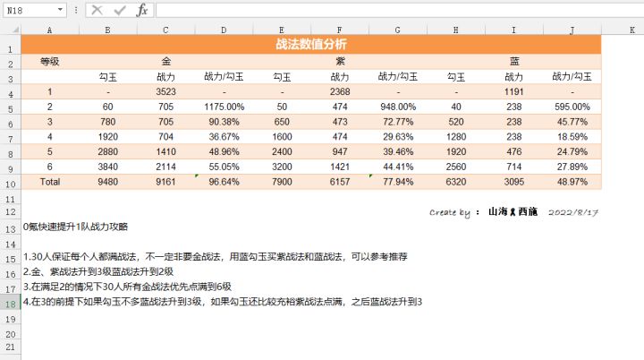Viewport: 644px width, 360px height.
Task: Click the 紫 group header cell
Action: point(340,62)
